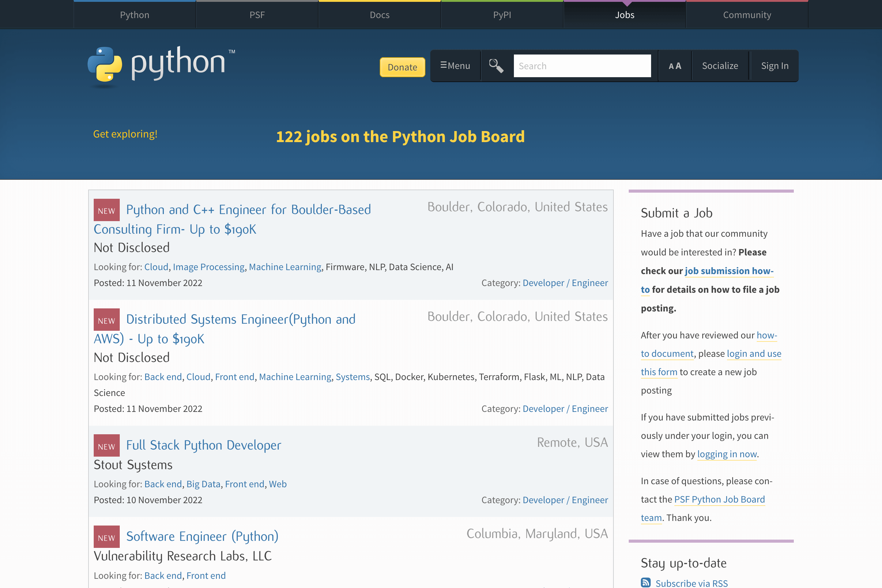
Task: Open the Menu hamburger button
Action: [455, 66]
